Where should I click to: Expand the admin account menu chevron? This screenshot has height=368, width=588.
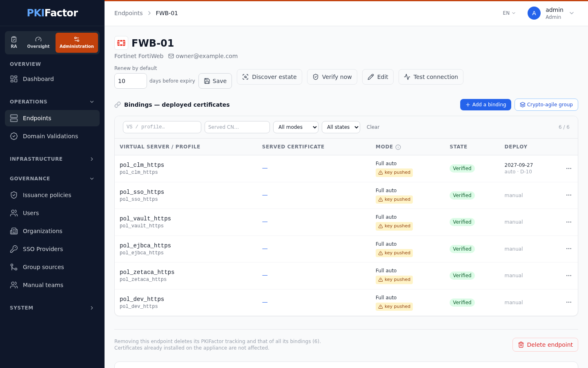point(572,13)
